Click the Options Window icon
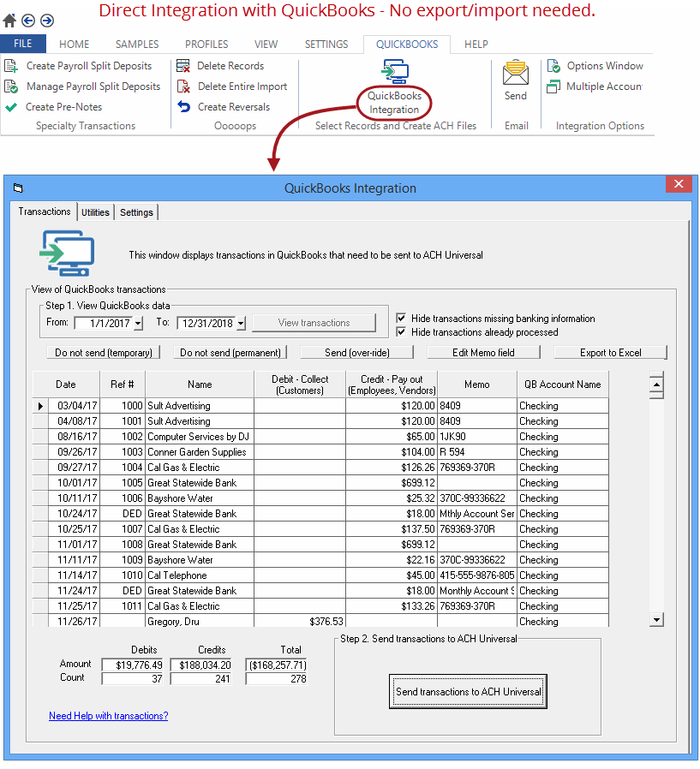Image resolution: width=700 pixels, height=769 pixels. tap(553, 66)
